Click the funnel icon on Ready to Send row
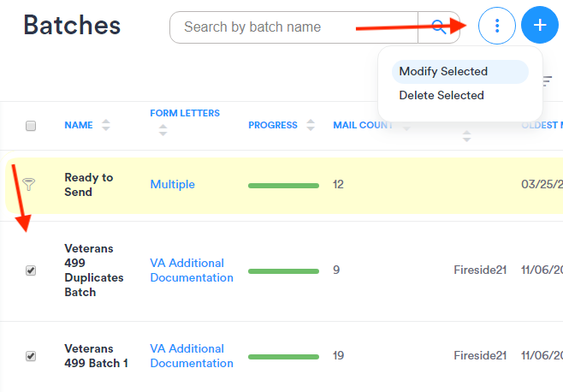 tap(30, 184)
